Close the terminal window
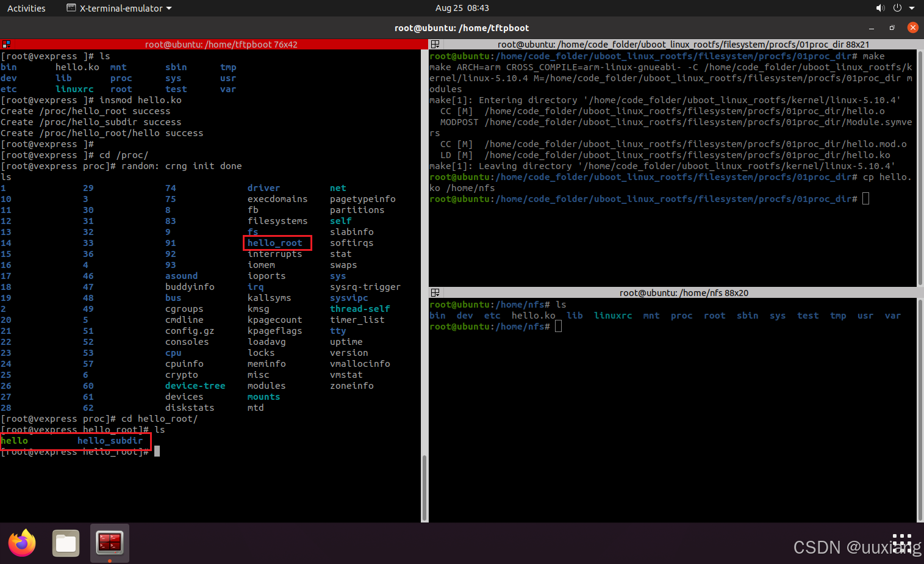Image resolution: width=924 pixels, height=564 pixels. point(912,27)
